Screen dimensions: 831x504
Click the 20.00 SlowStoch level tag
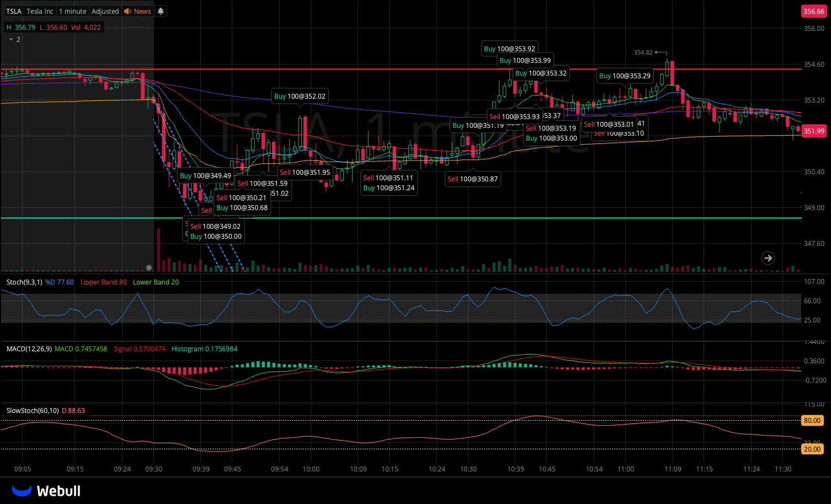[812, 449]
